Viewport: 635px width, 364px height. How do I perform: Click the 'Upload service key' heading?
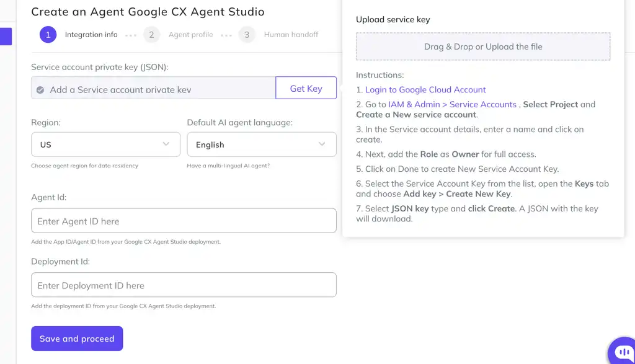coord(393,19)
